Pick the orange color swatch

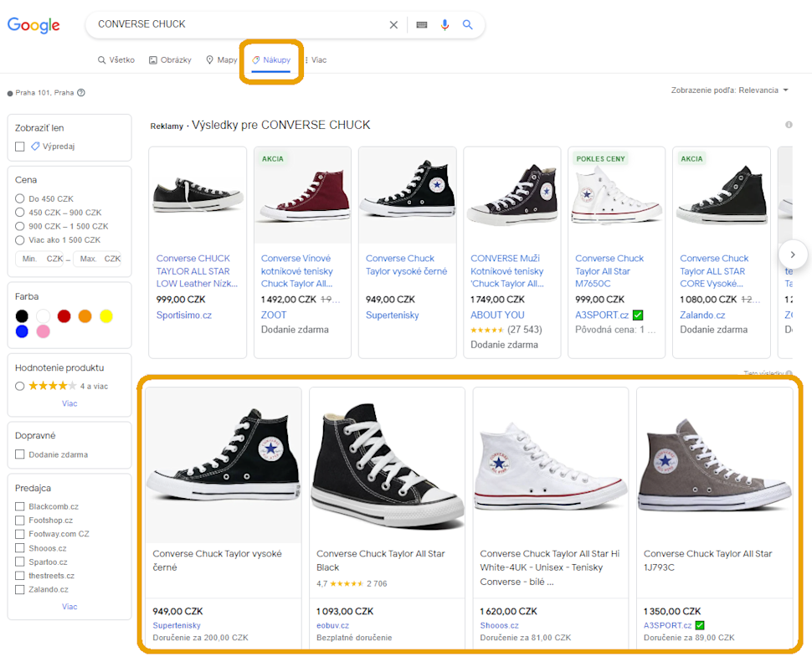coord(85,316)
